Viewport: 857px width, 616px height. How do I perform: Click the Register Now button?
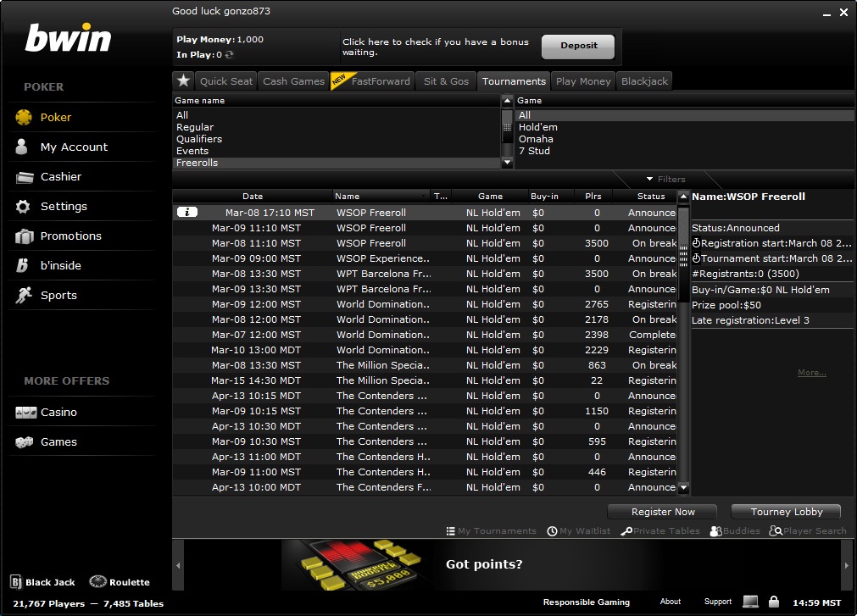[662, 512]
